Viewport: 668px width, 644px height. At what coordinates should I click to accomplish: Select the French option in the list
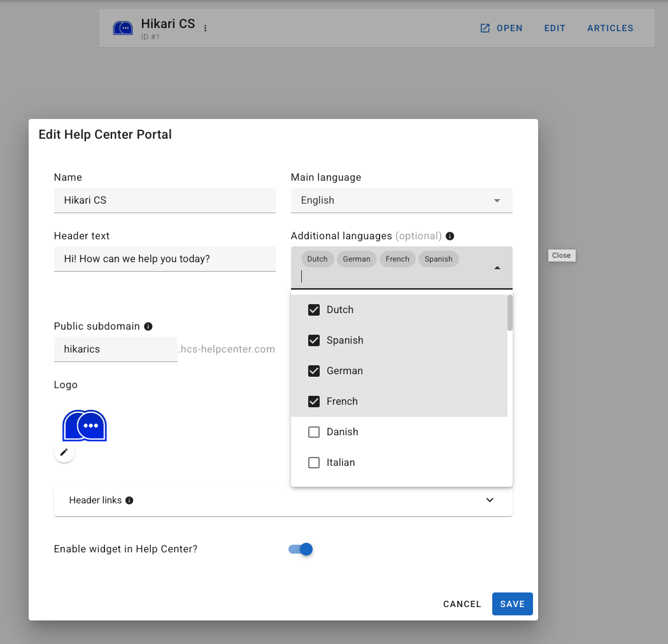[342, 402]
